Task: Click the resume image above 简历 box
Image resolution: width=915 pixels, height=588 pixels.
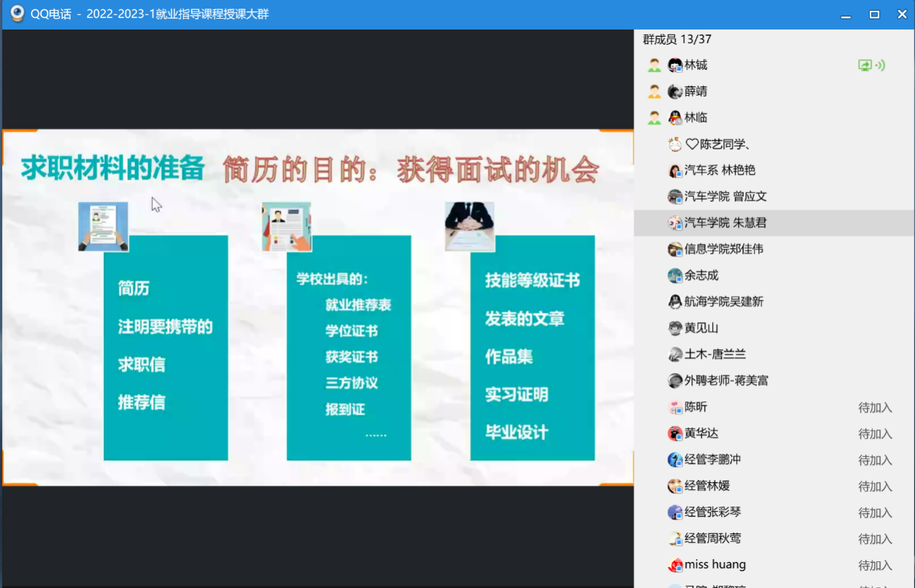Action: (103, 226)
